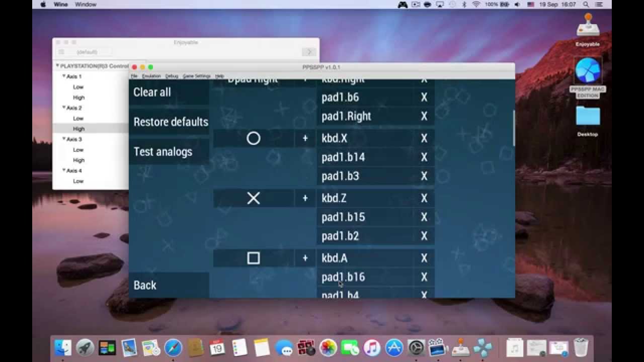
Task: Open Messages blue bubble in dock
Action: pyautogui.click(x=284, y=347)
